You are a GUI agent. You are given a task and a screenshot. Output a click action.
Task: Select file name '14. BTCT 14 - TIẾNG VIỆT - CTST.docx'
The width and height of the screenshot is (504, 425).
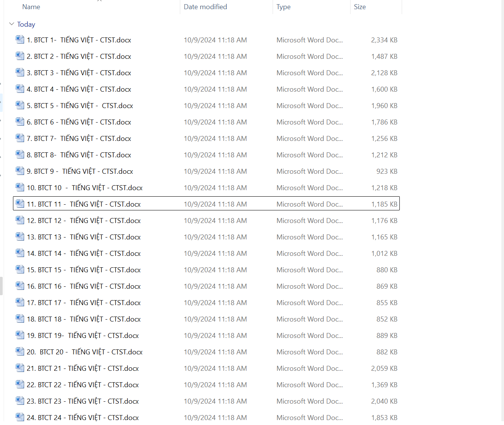(84, 254)
